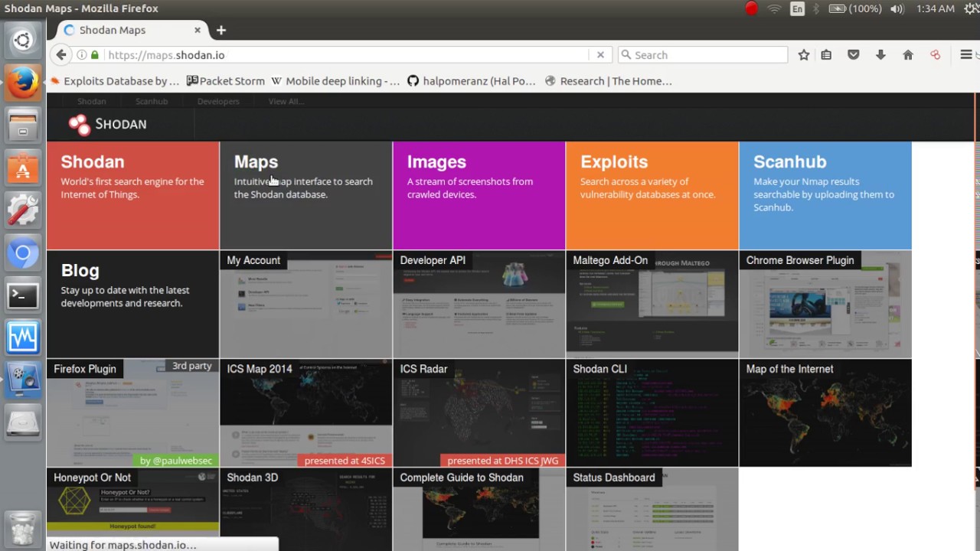Open the Developer API thumbnail

click(x=479, y=304)
